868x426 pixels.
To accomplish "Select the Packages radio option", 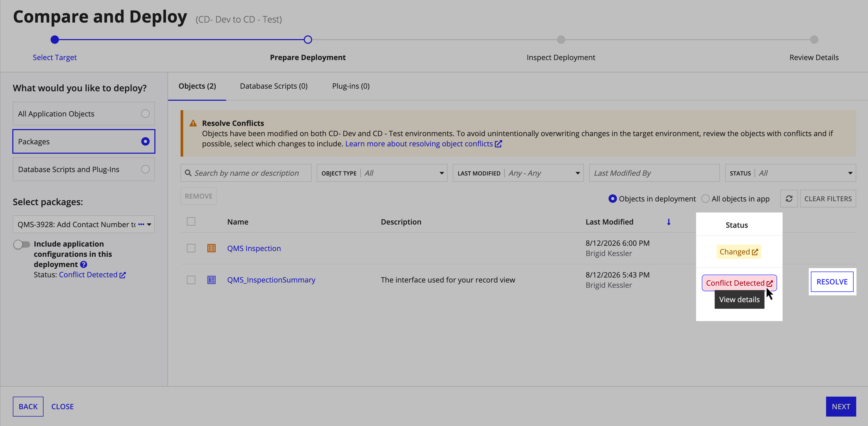I will click(x=84, y=141).
